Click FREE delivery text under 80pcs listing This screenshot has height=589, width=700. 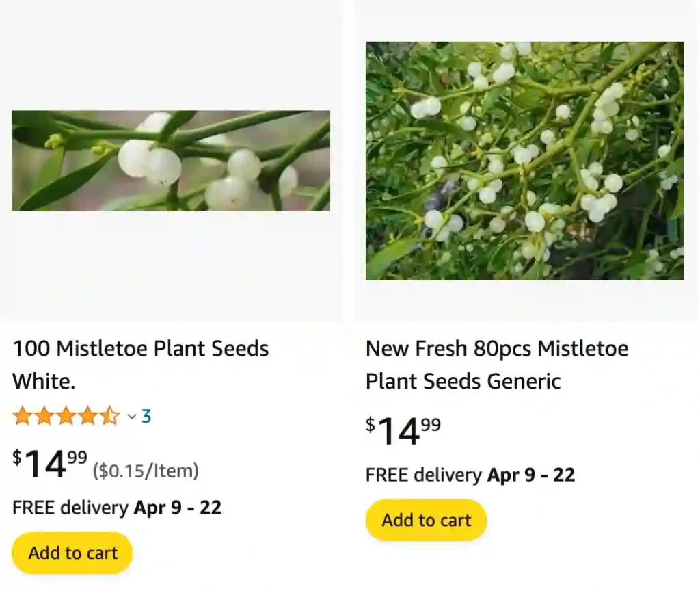pos(424,475)
